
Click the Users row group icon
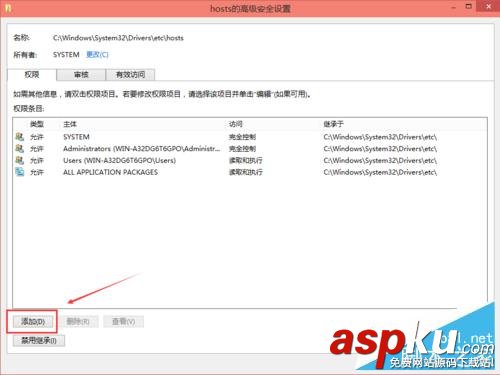tap(20, 160)
